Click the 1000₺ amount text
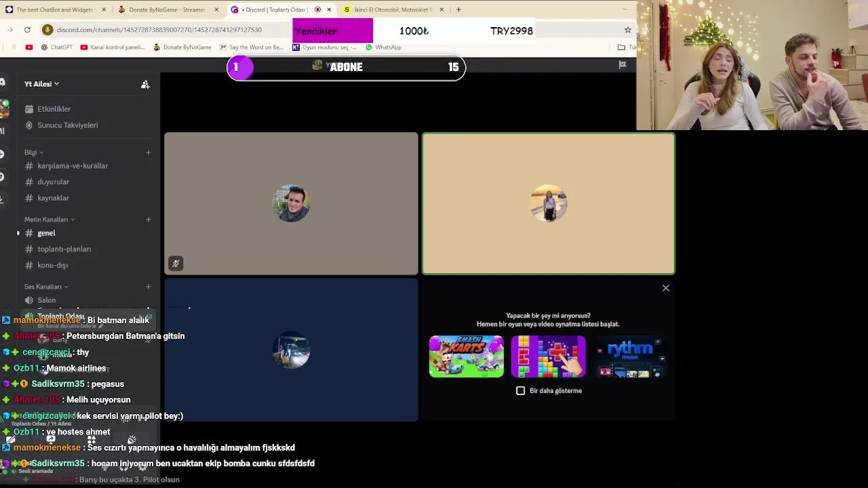Screen dimensions: 868x488 point(414,31)
